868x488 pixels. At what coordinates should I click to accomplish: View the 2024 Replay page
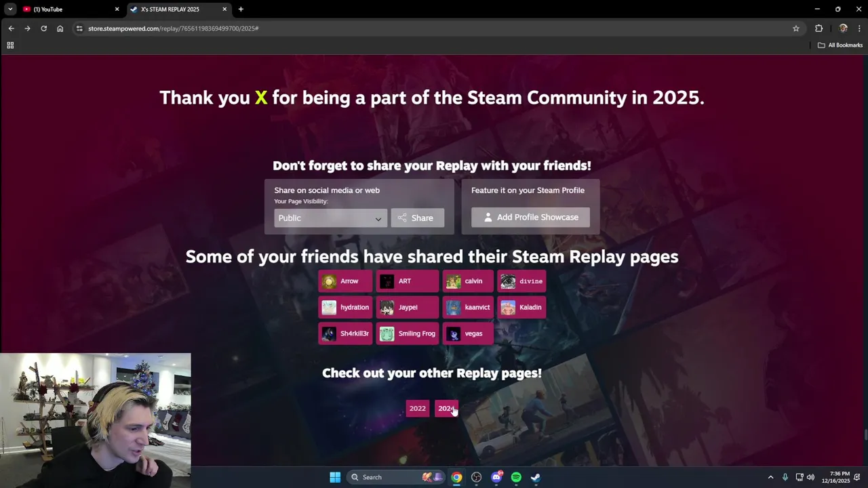446,408
